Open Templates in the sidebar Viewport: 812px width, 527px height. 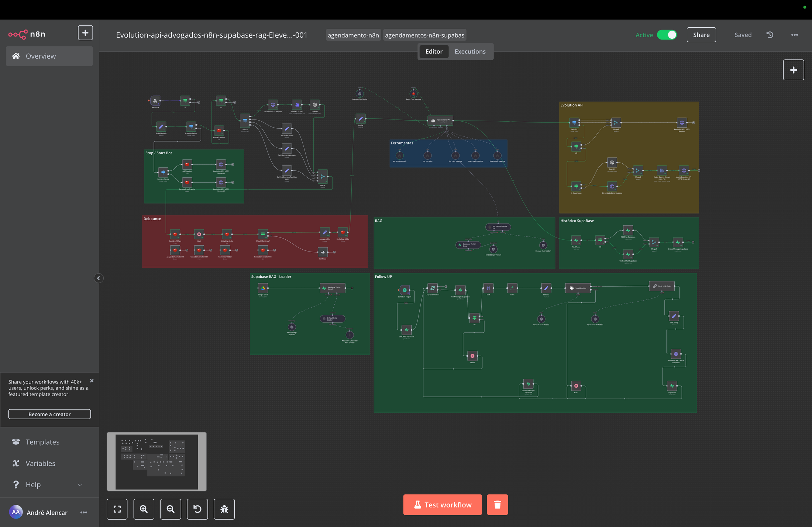coord(42,442)
